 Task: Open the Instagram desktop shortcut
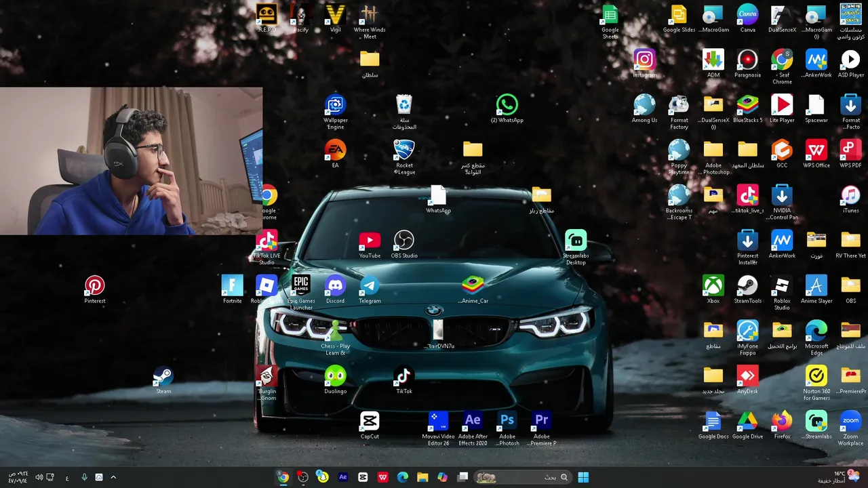(x=644, y=63)
